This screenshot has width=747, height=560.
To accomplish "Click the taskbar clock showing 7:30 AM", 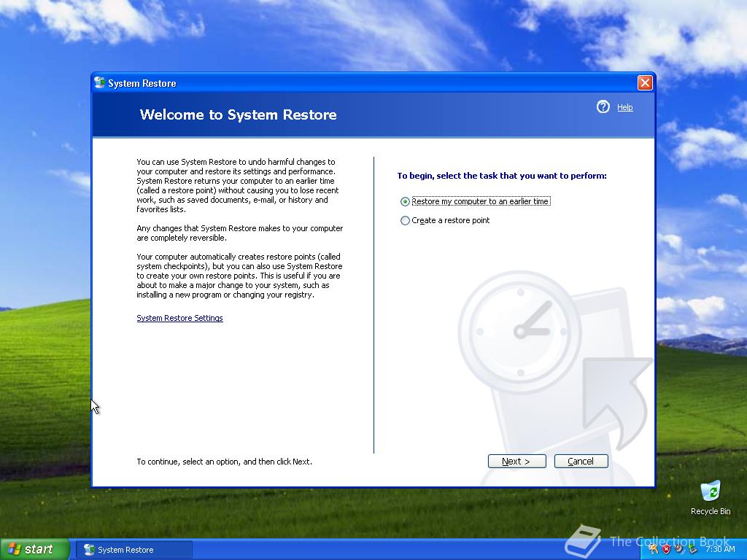I will point(720,549).
